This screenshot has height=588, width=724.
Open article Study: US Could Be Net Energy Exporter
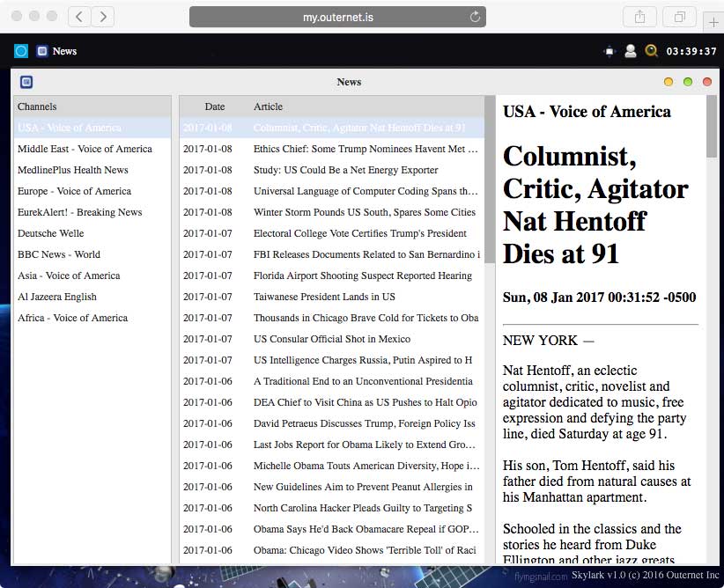(331, 170)
